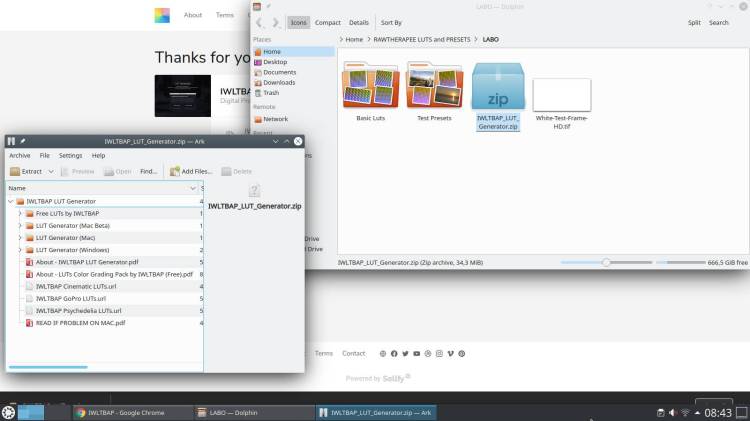Open the Twitter icon in footer
This screenshot has width=750, height=421.
click(405, 354)
